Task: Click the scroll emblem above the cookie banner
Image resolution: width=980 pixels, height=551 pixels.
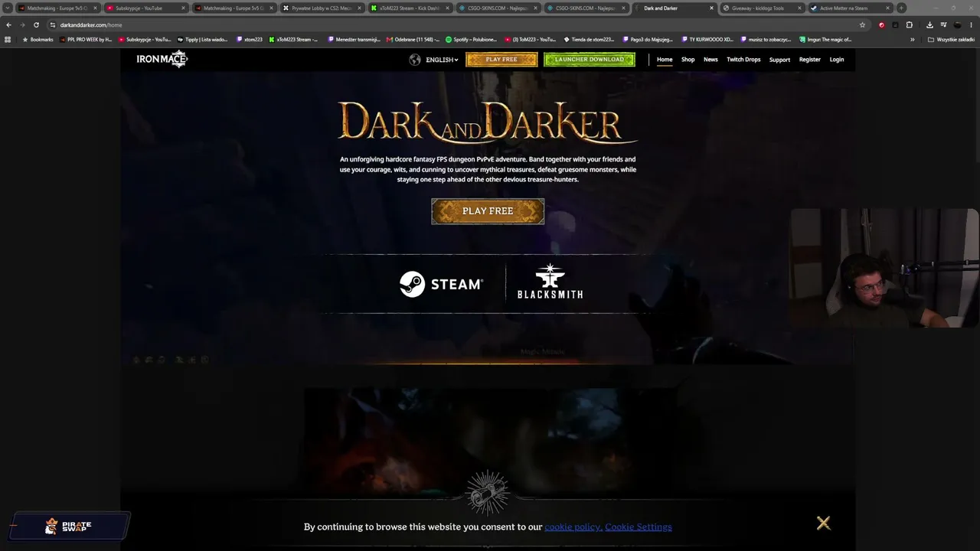Action: [488, 494]
